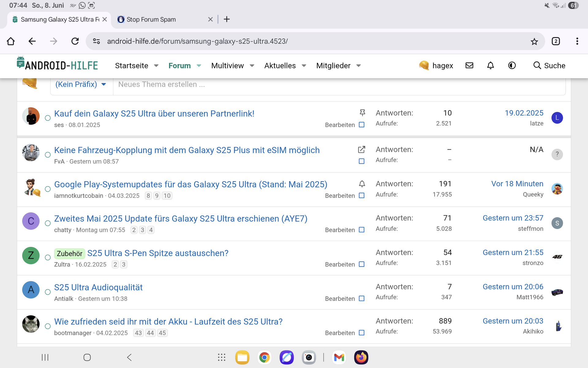Viewport: 588px width, 368px height.
Task: Tap the Android recents navigation button
Action: point(45,357)
